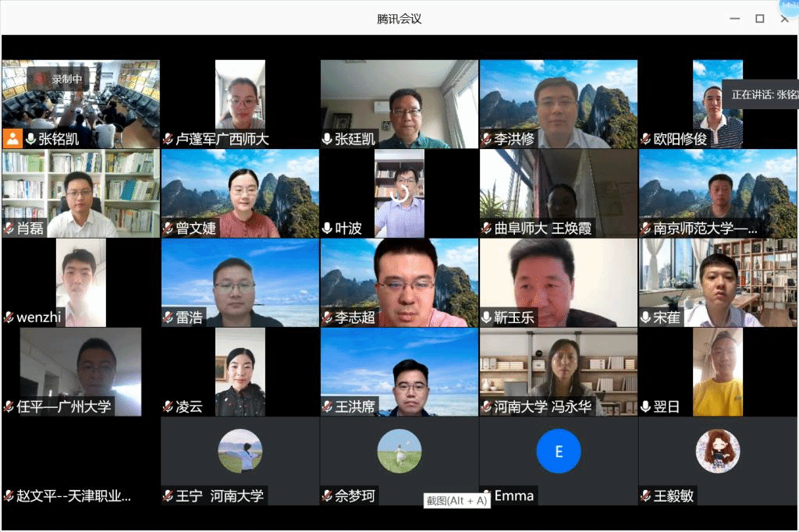
Task: Click the muted mic icon for 曲阜师大 王焕霞
Action: pyautogui.click(x=487, y=228)
